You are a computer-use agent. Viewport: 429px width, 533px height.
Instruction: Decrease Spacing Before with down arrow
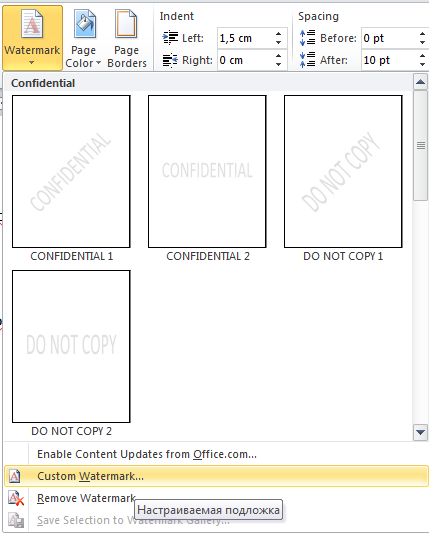pyautogui.click(x=423, y=42)
